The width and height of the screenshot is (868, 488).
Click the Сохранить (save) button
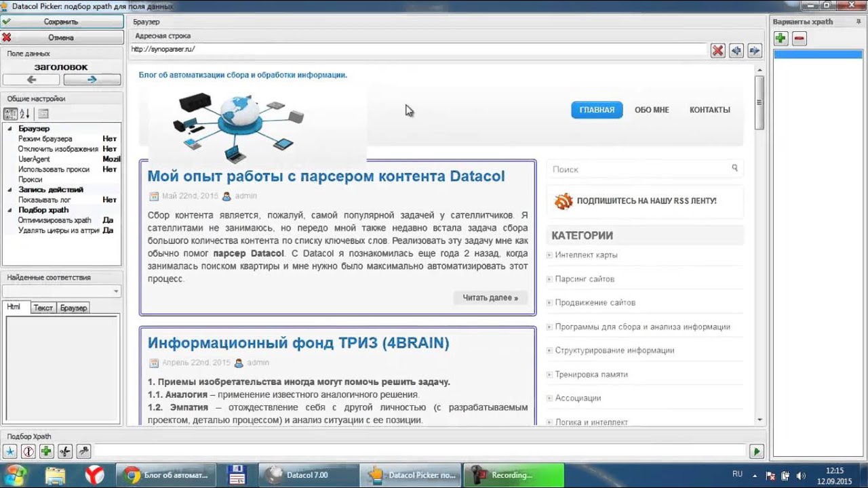point(61,22)
